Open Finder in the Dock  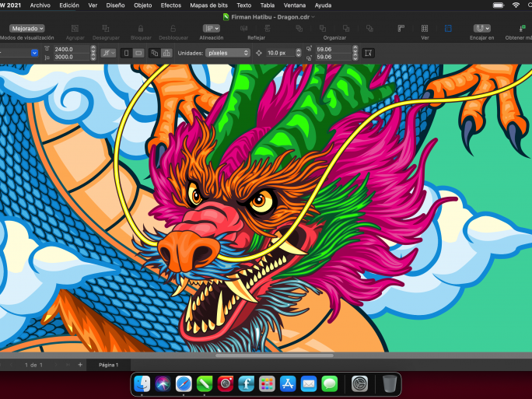142,383
